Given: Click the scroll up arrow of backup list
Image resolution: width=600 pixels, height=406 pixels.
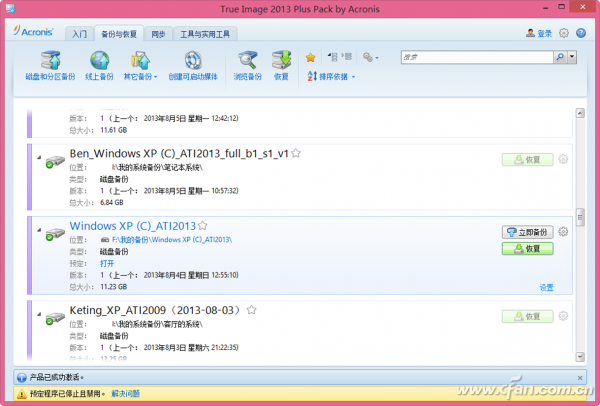Looking at the screenshot, I should point(580,113).
